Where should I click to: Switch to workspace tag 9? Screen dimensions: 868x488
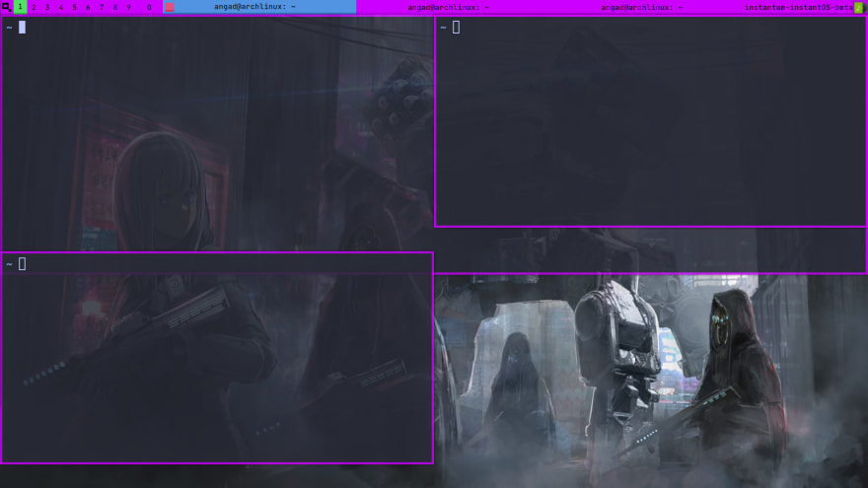[128, 7]
